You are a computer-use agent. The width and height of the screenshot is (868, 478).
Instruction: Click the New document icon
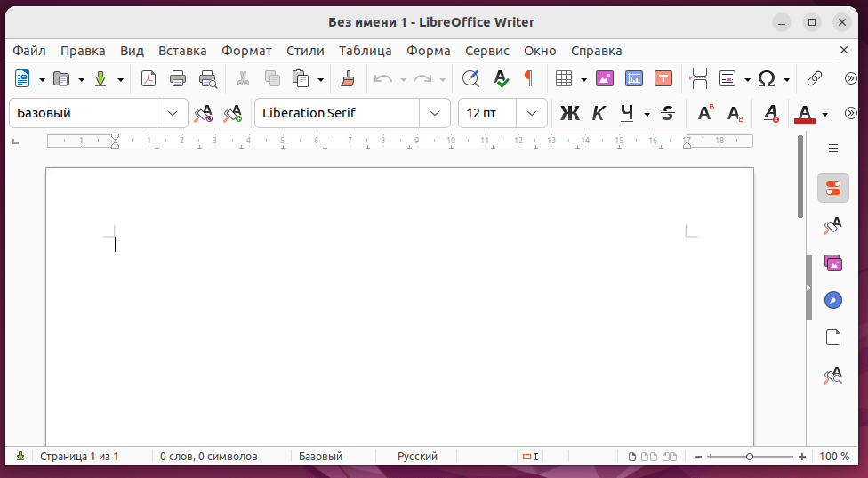tap(22, 78)
